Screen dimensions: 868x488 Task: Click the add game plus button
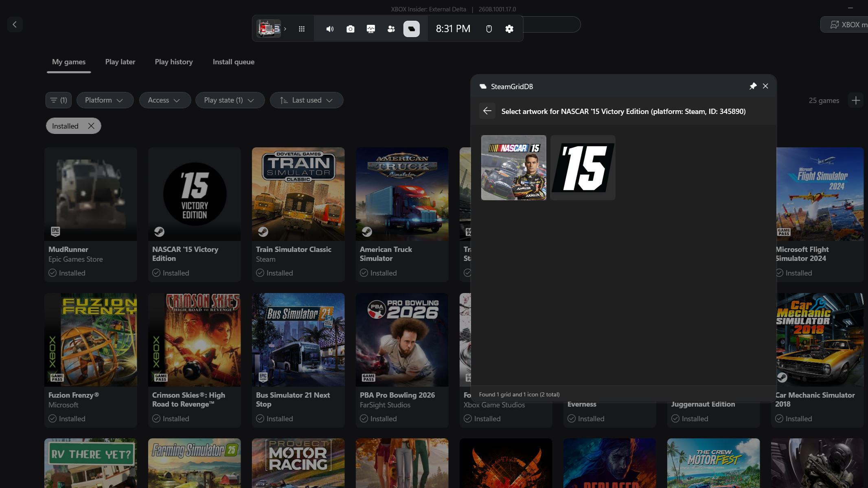[856, 100]
